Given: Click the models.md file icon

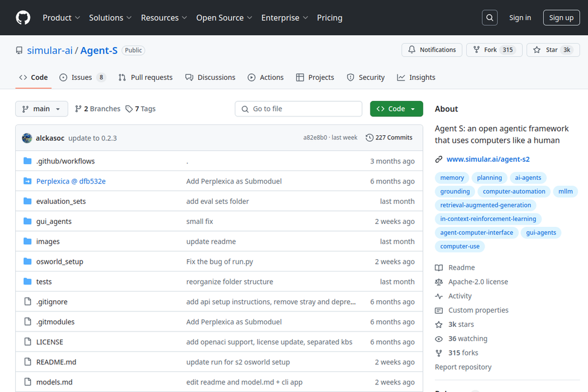Looking at the screenshot, I should 28,382.
